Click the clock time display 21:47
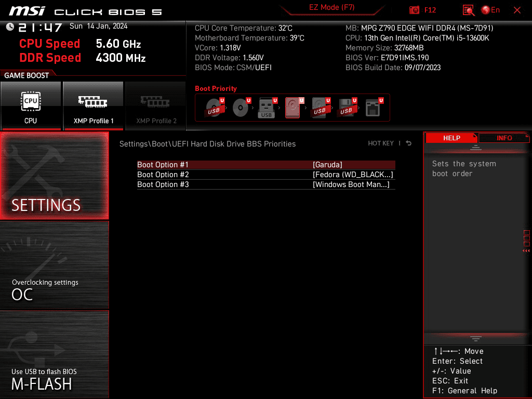The height and width of the screenshot is (399, 532). (x=40, y=27)
